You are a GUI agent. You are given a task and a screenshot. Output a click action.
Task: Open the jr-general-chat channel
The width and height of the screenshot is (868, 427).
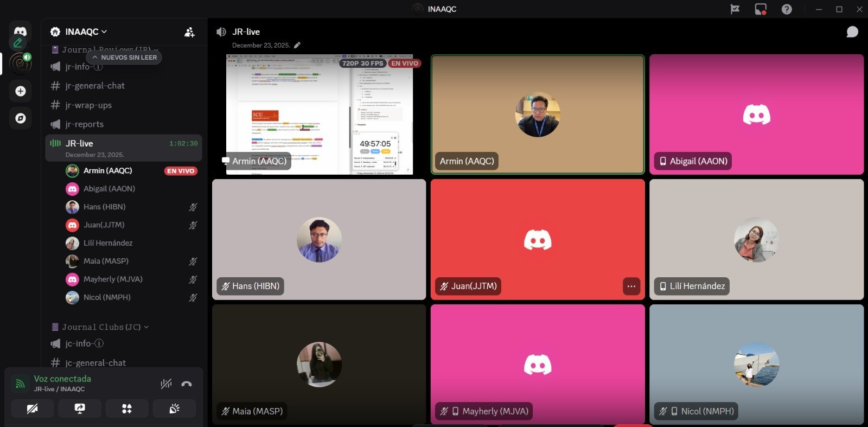(x=95, y=86)
